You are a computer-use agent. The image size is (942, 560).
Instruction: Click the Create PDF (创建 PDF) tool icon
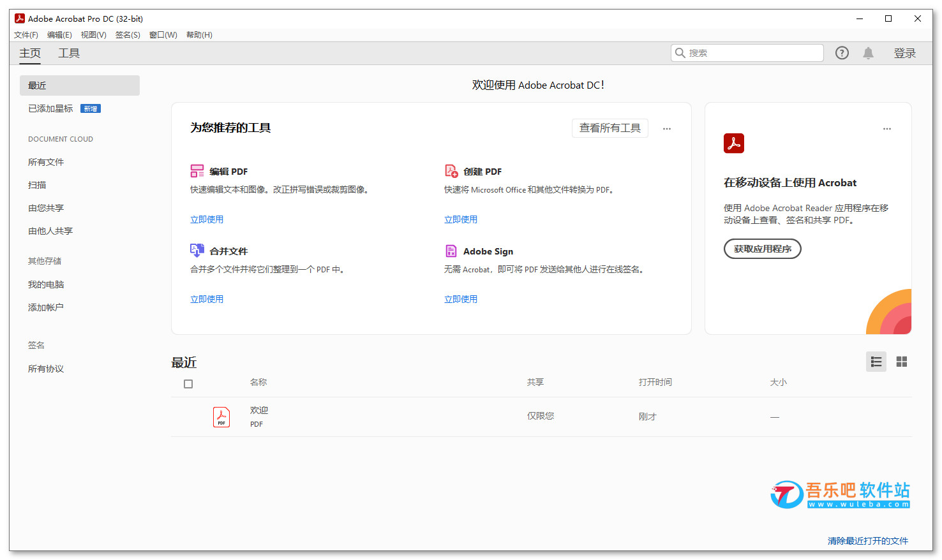coord(451,171)
